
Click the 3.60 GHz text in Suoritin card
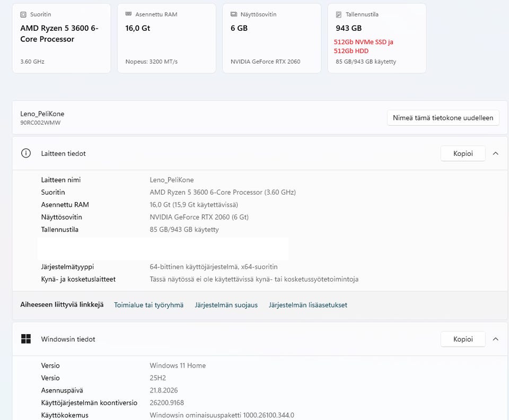pyautogui.click(x=32, y=62)
